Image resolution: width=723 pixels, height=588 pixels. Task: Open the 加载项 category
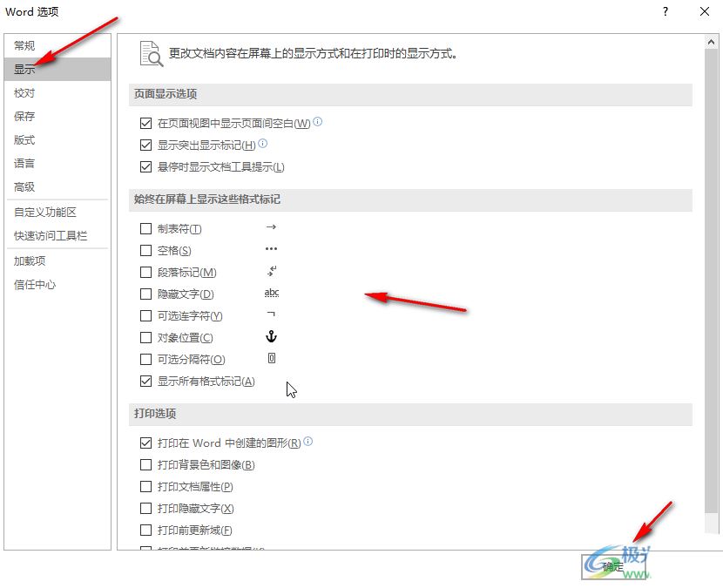(57, 261)
